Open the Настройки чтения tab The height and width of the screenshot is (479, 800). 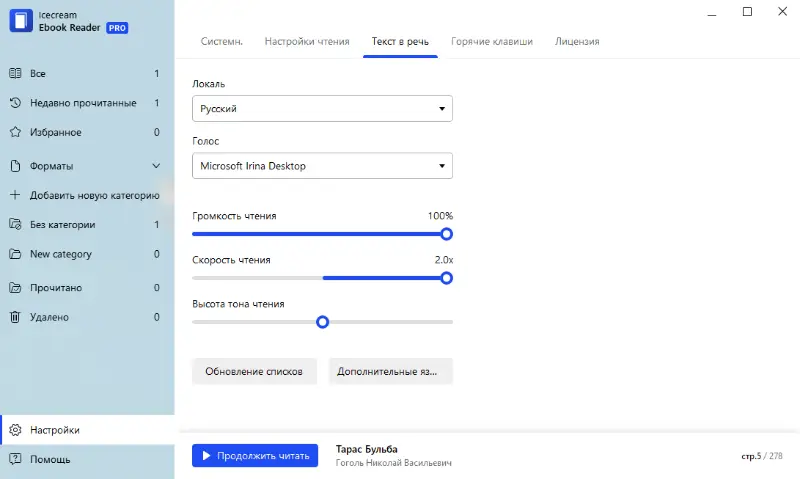(x=307, y=41)
